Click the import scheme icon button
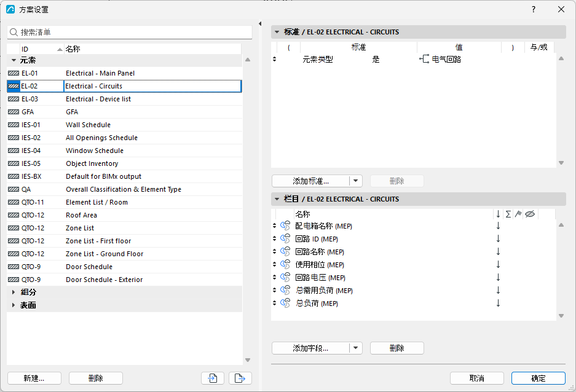 [213, 378]
